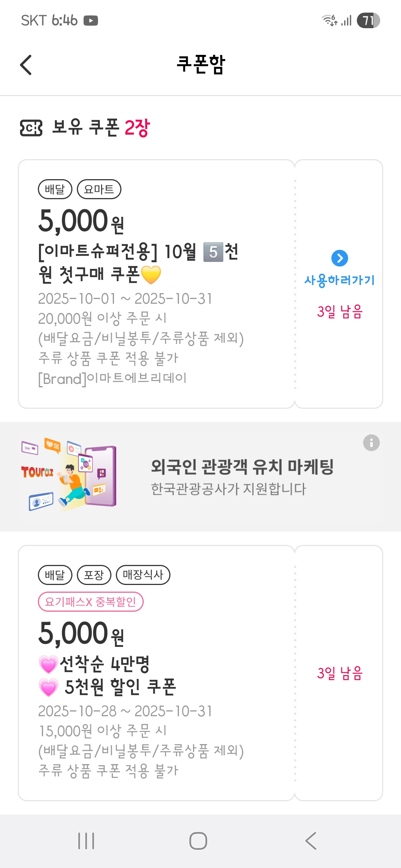Image resolution: width=401 pixels, height=868 pixels.
Task: Select the 선착순 4만명 5천원 할인 쿠폰
Action: click(108, 675)
